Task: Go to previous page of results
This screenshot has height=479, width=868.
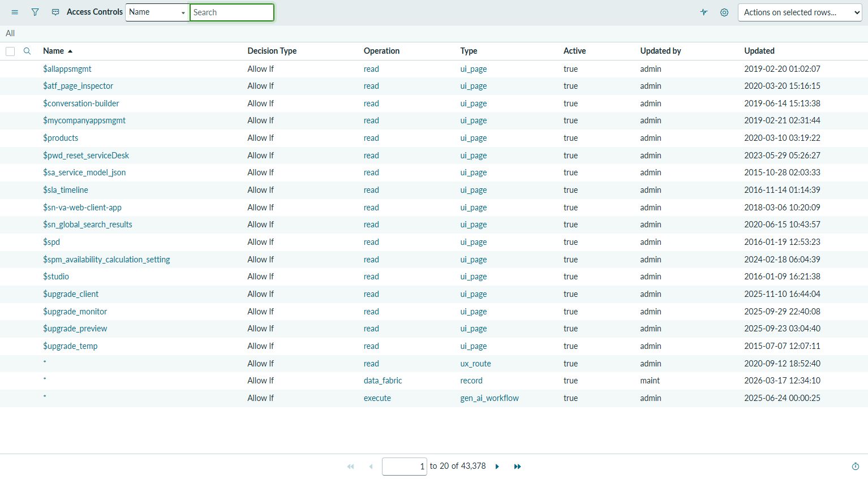Action: pos(371,467)
